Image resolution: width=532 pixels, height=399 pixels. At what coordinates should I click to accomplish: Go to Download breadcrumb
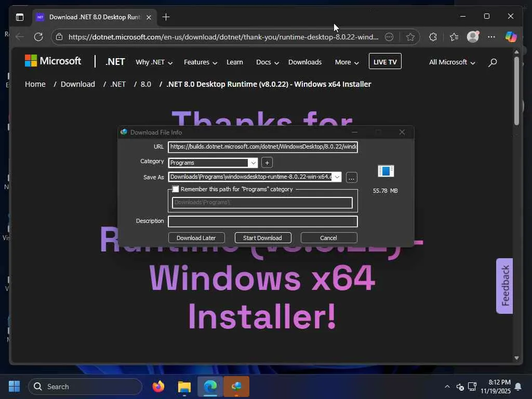point(78,84)
